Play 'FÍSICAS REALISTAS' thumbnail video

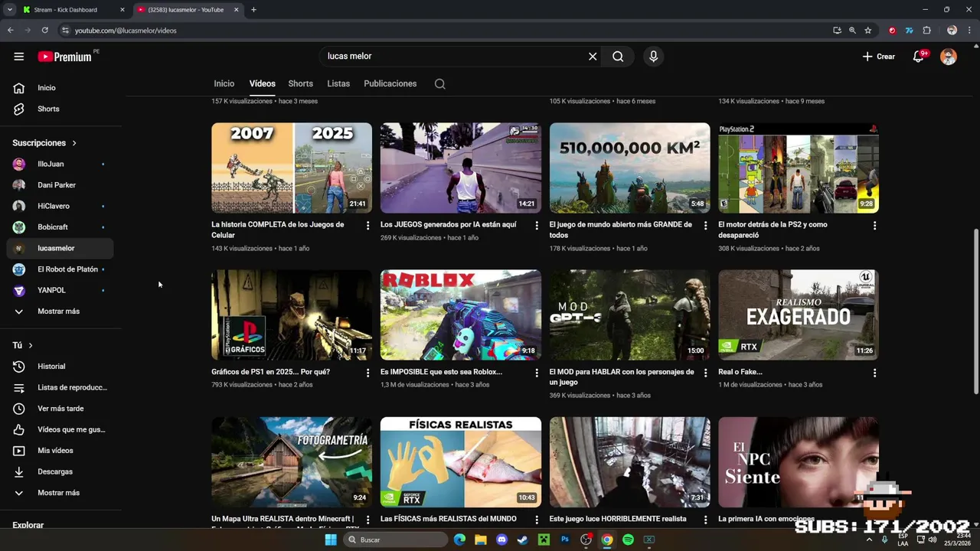coord(461,462)
